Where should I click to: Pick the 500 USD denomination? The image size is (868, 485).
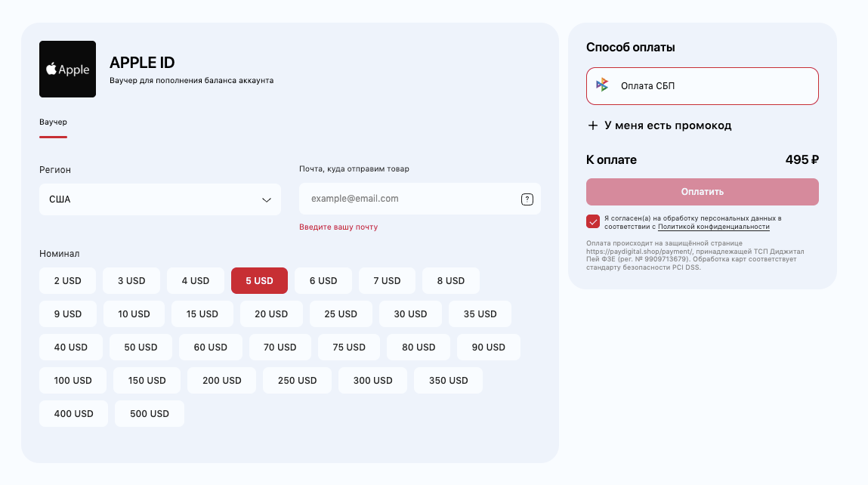click(150, 413)
